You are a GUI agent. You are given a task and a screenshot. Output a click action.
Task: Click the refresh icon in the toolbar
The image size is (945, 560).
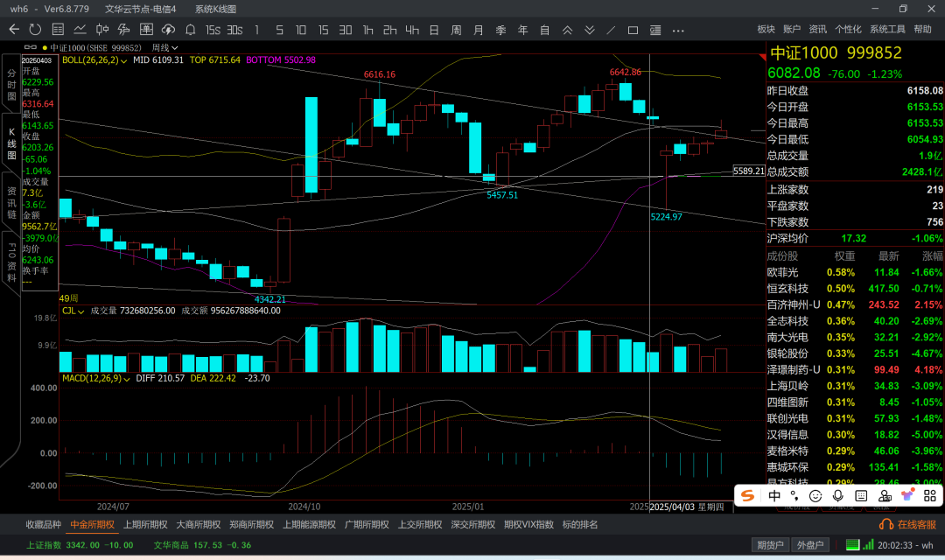[35, 30]
